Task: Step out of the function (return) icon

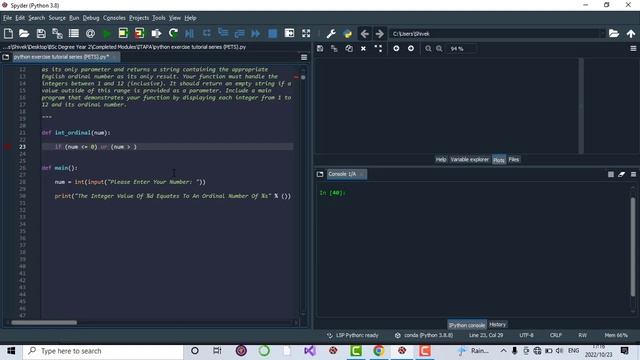Action: coord(239,33)
